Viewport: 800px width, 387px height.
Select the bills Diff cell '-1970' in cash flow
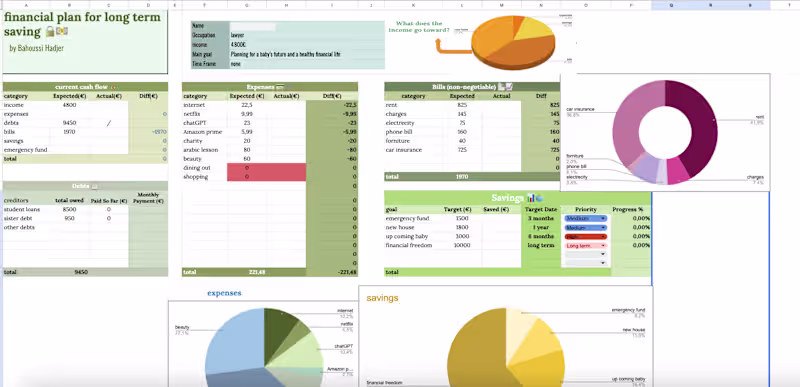click(147, 132)
